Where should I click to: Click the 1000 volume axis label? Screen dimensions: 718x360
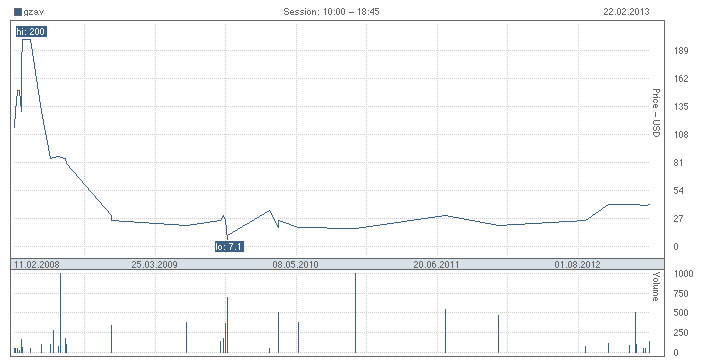tap(683, 274)
